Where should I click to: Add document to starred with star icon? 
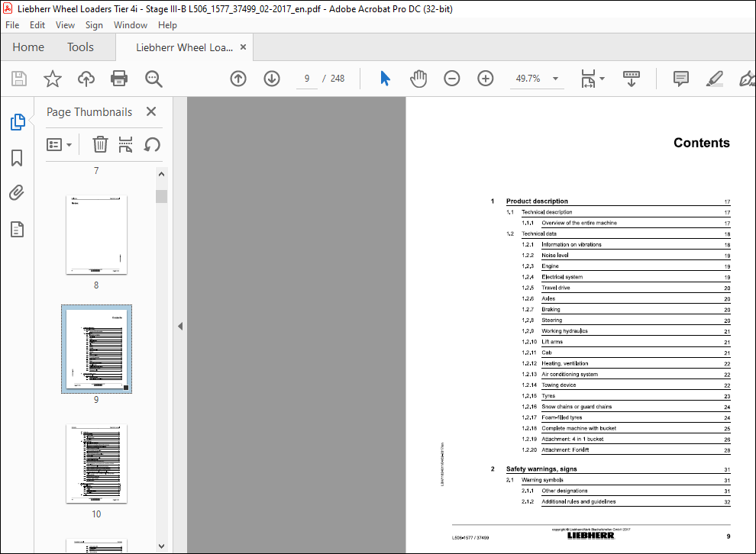tap(53, 79)
